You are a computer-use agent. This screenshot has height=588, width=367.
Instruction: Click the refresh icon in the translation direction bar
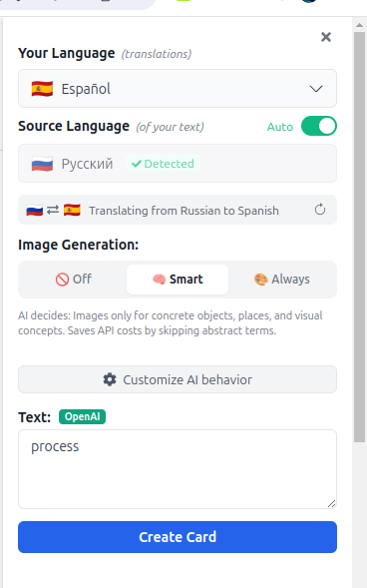point(320,210)
